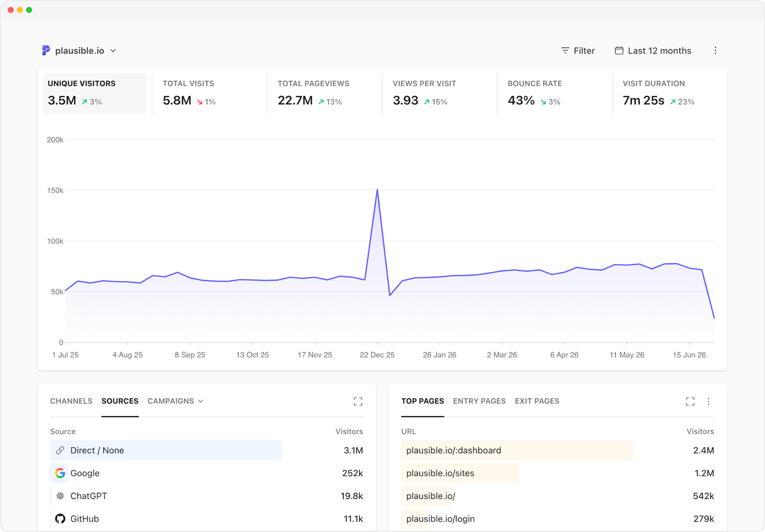The width and height of the screenshot is (765, 532).
Task: Select the Total Pageviews metric
Action: point(324,93)
